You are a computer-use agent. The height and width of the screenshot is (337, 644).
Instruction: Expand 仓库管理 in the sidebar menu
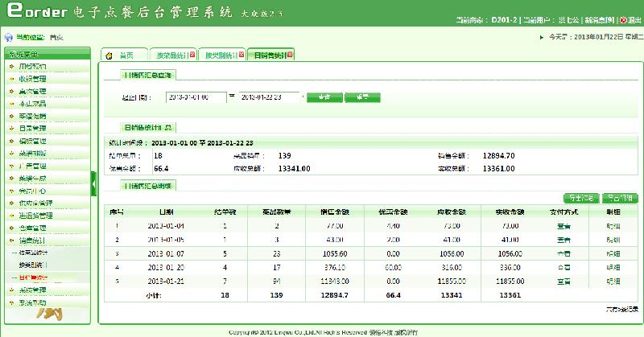32,228
